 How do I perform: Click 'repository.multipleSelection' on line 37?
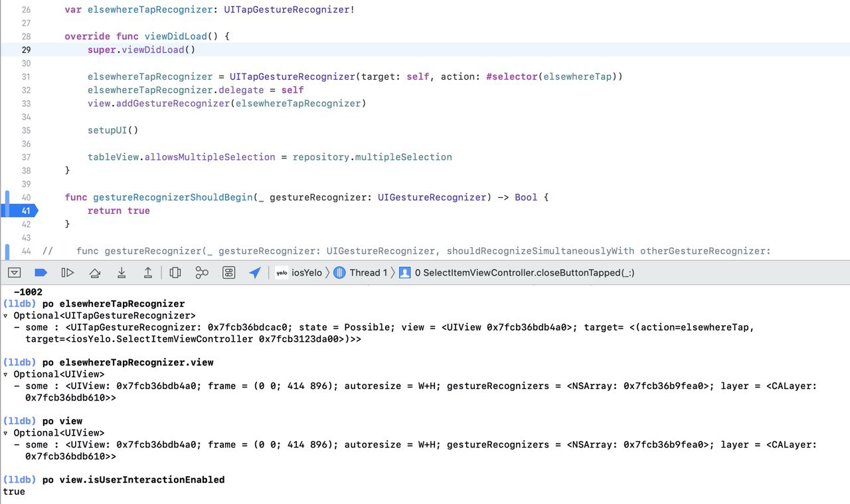[x=373, y=157]
